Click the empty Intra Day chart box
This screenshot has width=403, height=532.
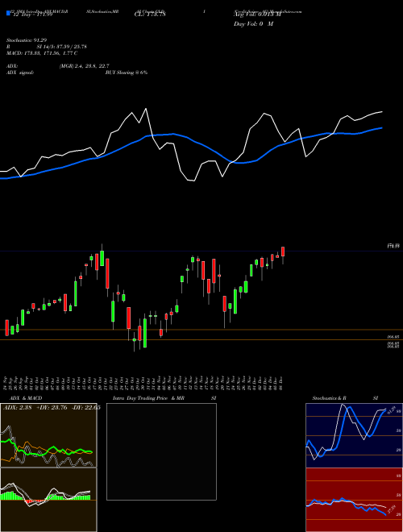pos(161,451)
